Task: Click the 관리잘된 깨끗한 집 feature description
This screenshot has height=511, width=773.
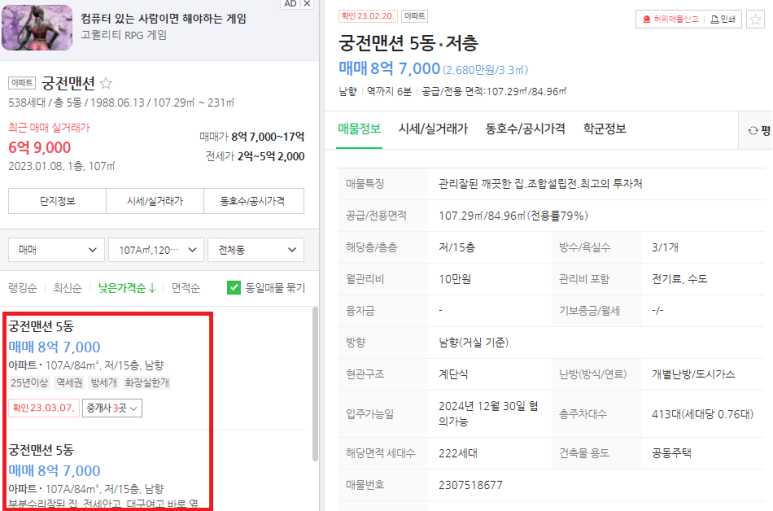Action: tap(540, 184)
